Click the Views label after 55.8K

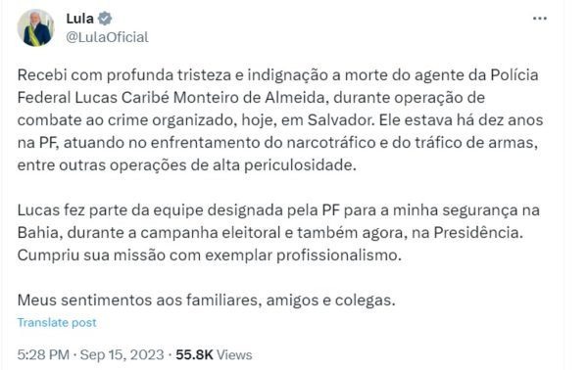(x=234, y=354)
